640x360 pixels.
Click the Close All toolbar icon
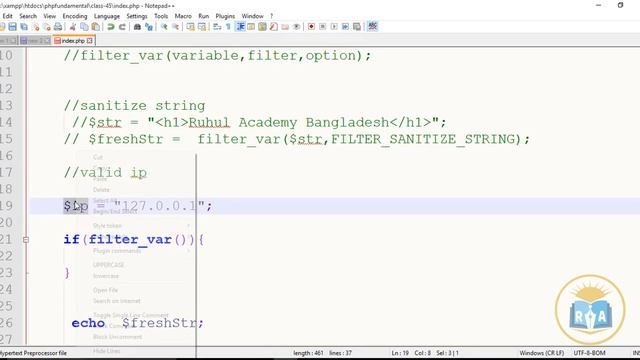coord(47,27)
